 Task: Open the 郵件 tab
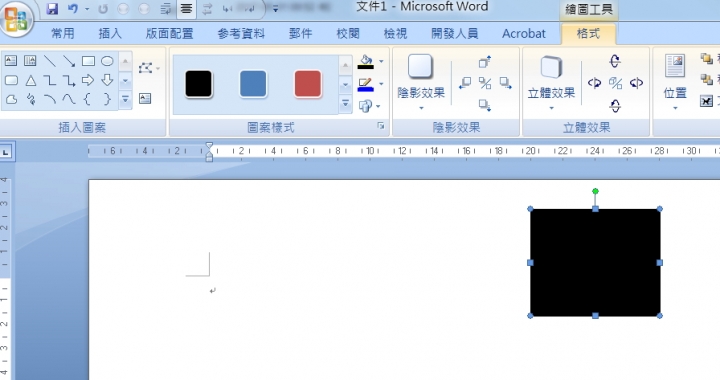(x=300, y=34)
